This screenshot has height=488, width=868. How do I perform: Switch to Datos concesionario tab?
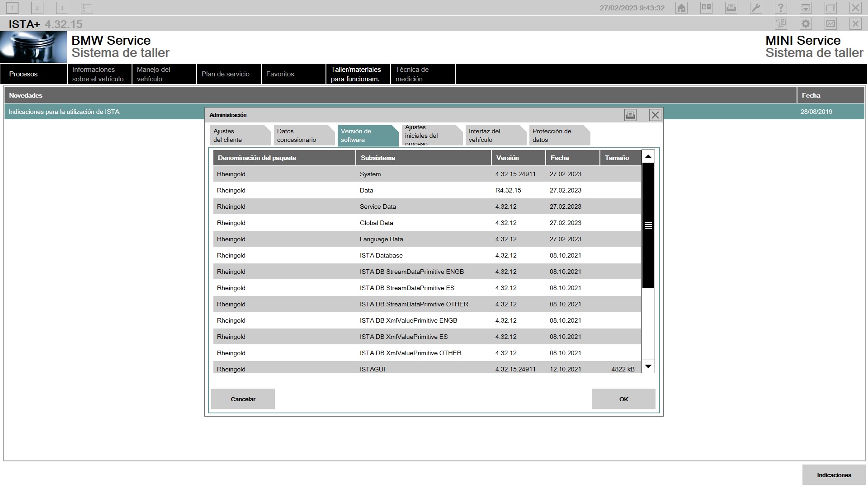pos(304,136)
